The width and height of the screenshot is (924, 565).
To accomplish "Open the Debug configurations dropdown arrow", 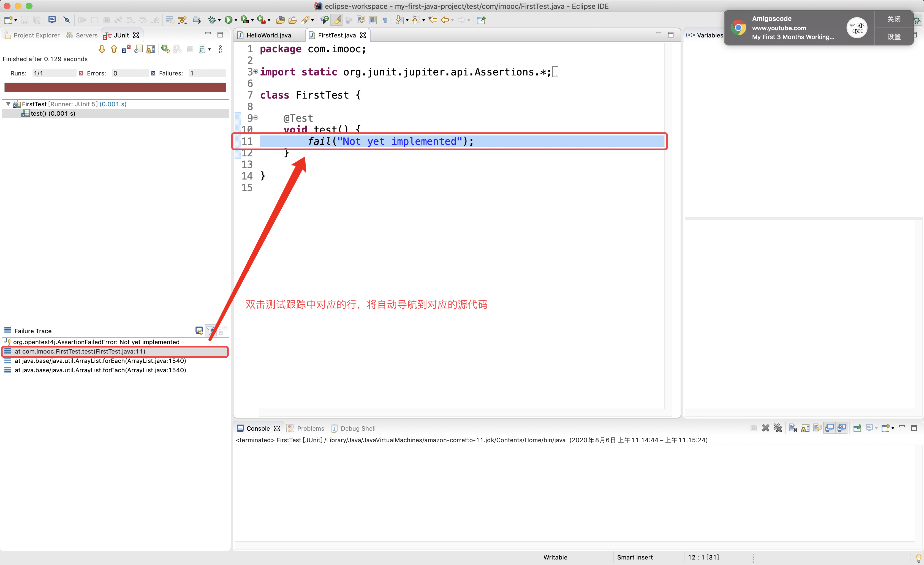I will 219,20.
